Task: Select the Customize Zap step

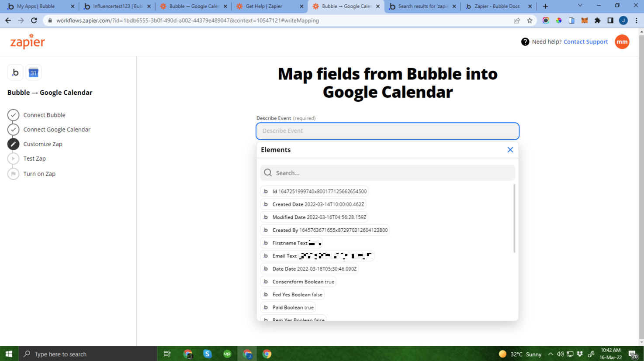Action: (43, 144)
